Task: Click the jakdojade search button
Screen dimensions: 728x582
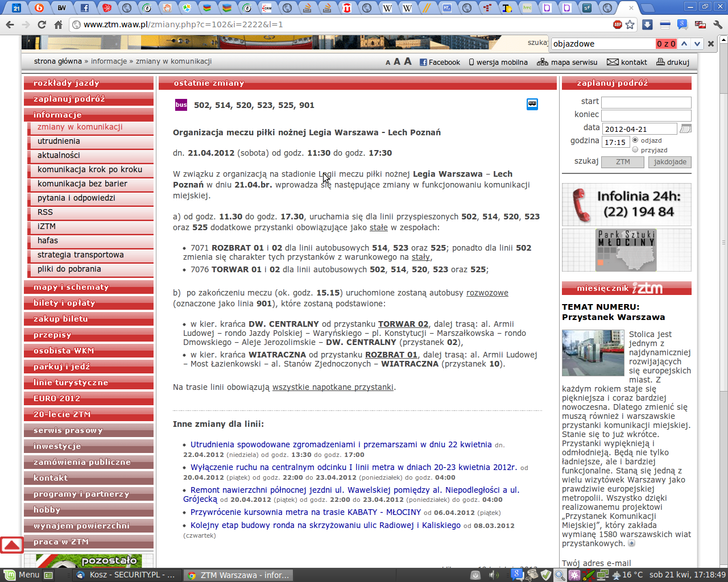Action: click(x=669, y=162)
